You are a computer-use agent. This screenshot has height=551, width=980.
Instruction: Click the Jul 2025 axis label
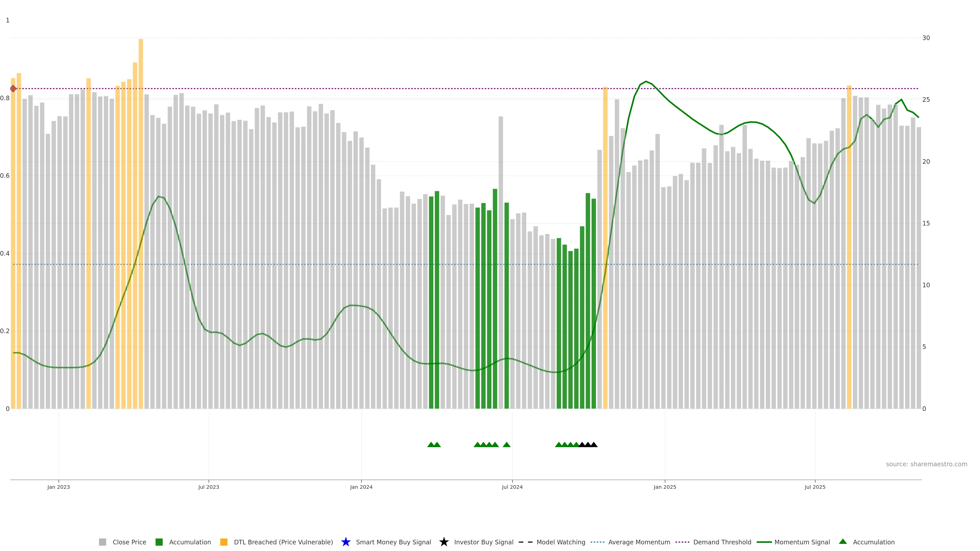[815, 487]
